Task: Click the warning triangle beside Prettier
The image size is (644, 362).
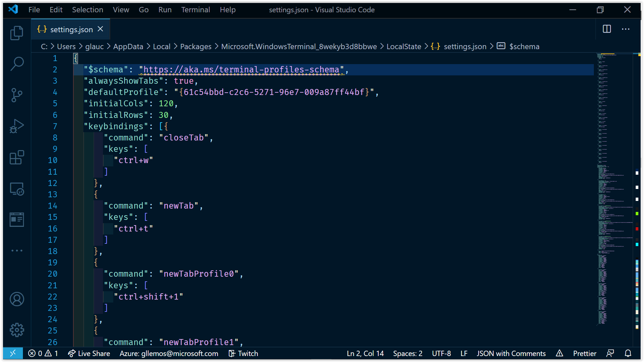Action: pyautogui.click(x=559, y=353)
